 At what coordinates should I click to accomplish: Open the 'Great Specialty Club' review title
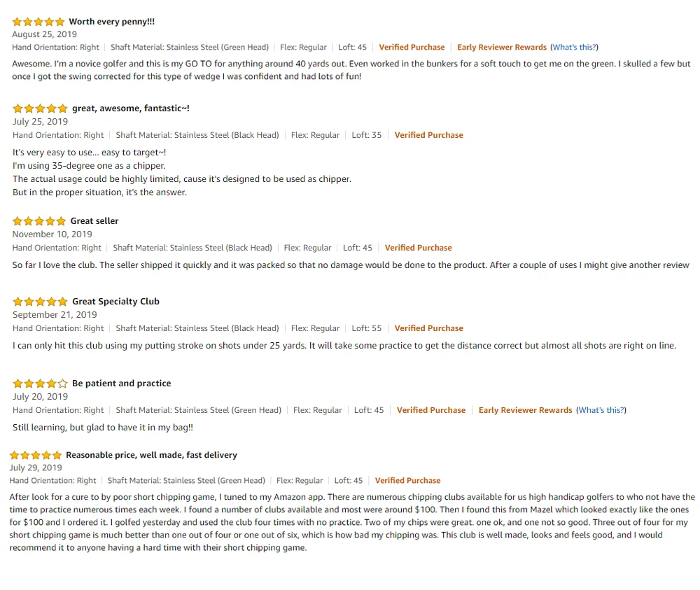[x=115, y=302]
